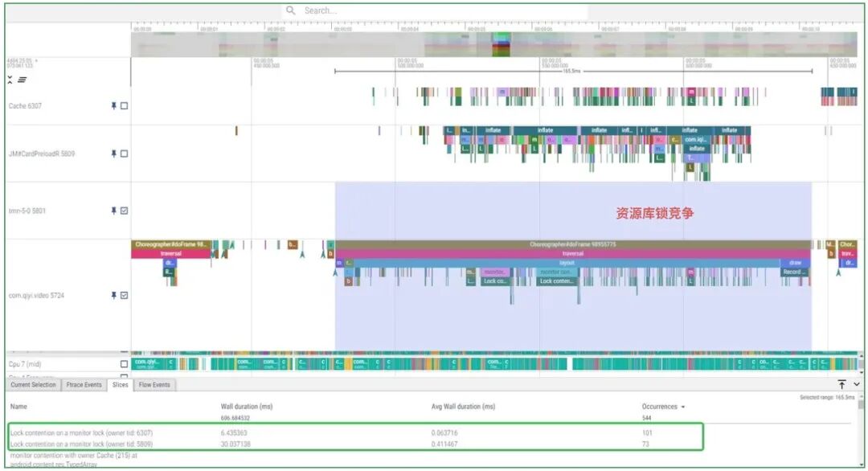The width and height of the screenshot is (868, 471).
Task: Sort by Occurrences column dropdown arrow
Action: pyautogui.click(x=682, y=407)
